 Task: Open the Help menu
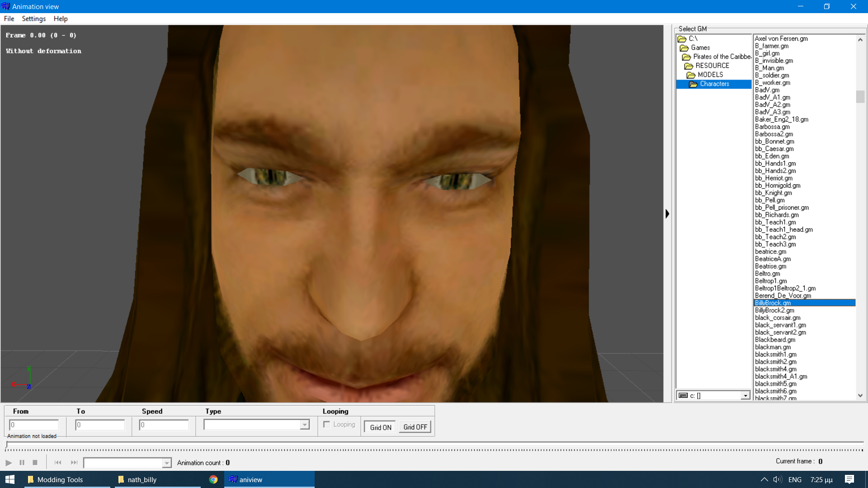(61, 19)
